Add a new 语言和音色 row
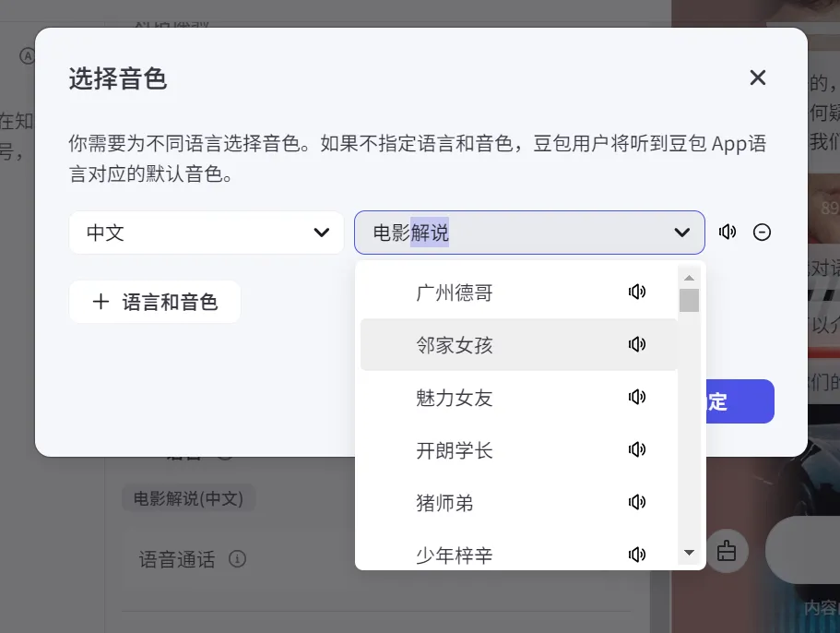Screen dimensions: 840x633 tap(155, 302)
